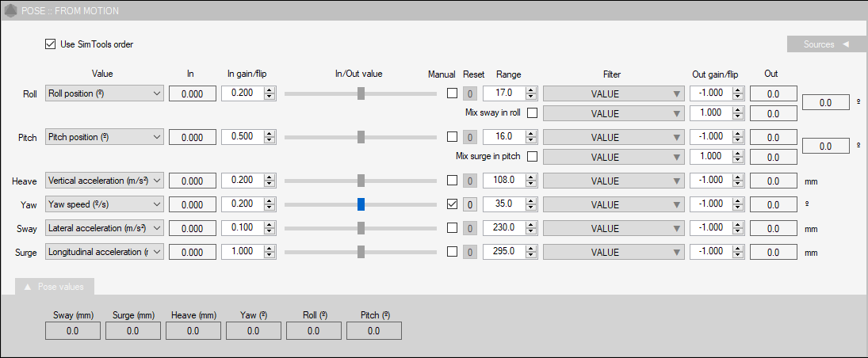Image resolution: width=868 pixels, height=358 pixels.
Task: Increase Heave Out gain with the up arrow
Action: coord(736,177)
